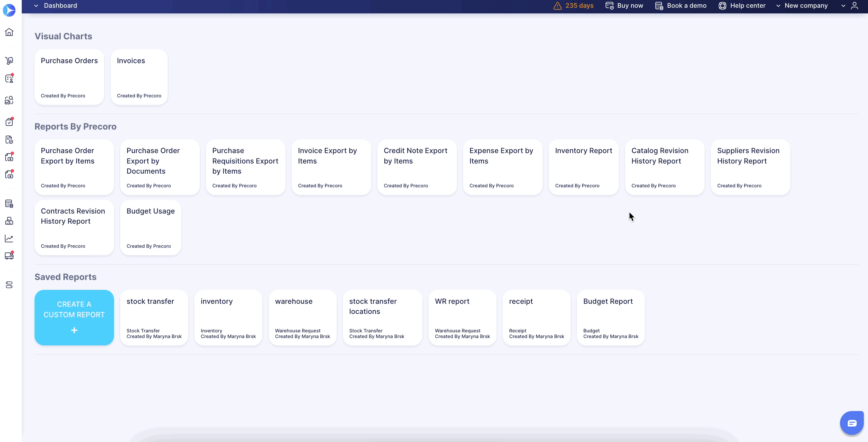Image resolution: width=868 pixels, height=442 pixels.
Task: Open the saved 'warehouse' report
Action: coord(303,318)
